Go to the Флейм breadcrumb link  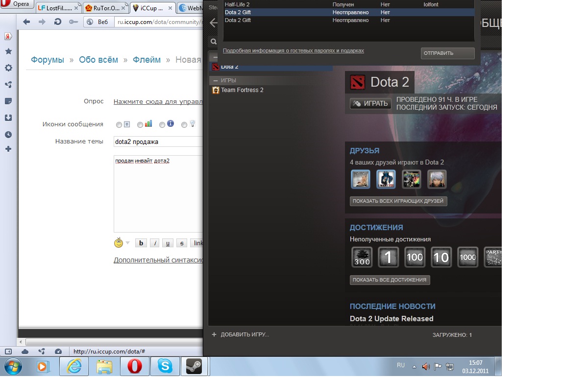click(147, 60)
